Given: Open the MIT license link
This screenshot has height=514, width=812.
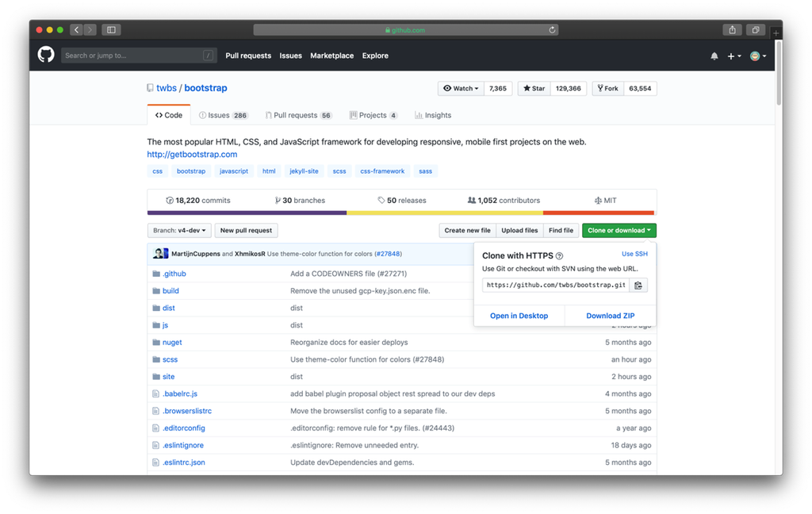Looking at the screenshot, I should click(x=605, y=201).
